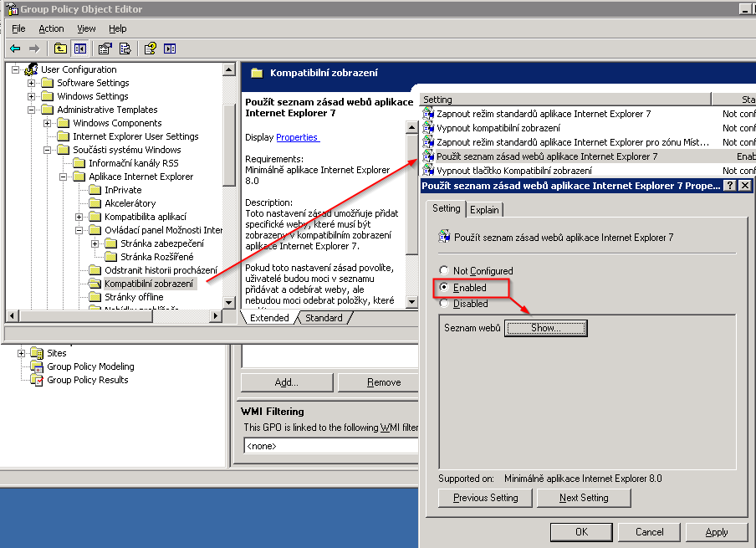The width and height of the screenshot is (756, 548).
Task: Toggle the Show/Hide Console Tree icon
Action: pyautogui.click(x=79, y=49)
